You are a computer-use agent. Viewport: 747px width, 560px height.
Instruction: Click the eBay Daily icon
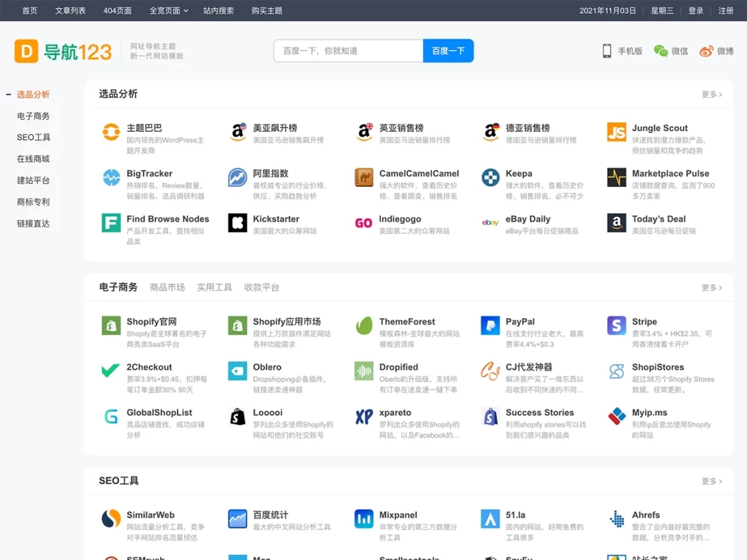(490, 224)
